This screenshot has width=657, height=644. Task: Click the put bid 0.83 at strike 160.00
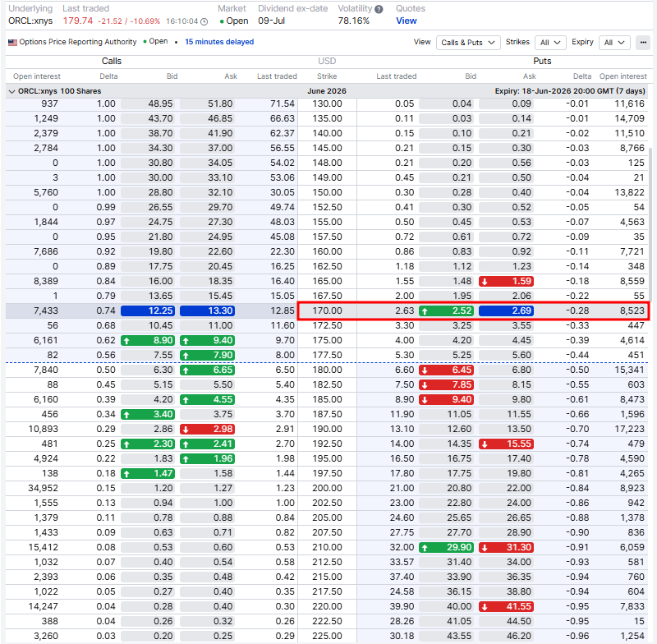446,252
